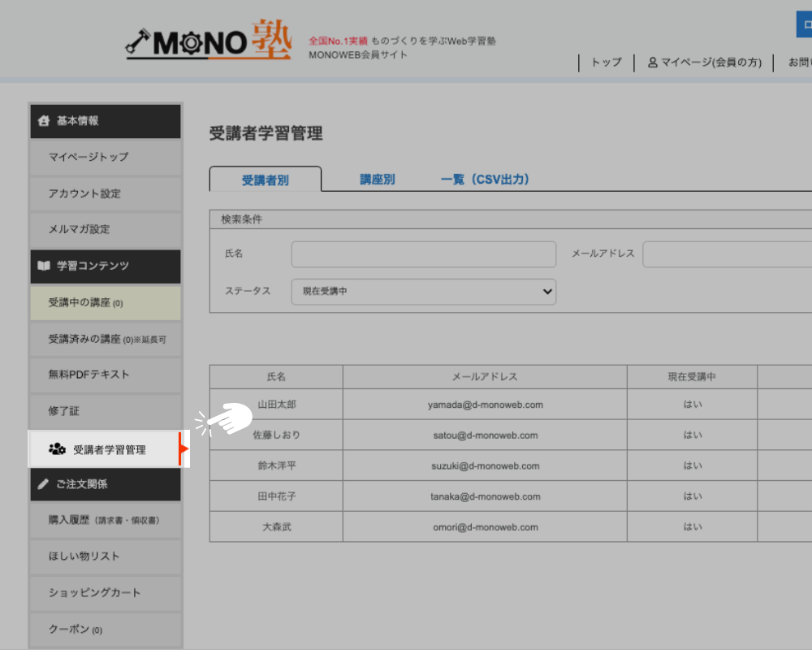
Task: Click the pencil icon beside ご注文関係
Action: pyautogui.click(x=44, y=484)
